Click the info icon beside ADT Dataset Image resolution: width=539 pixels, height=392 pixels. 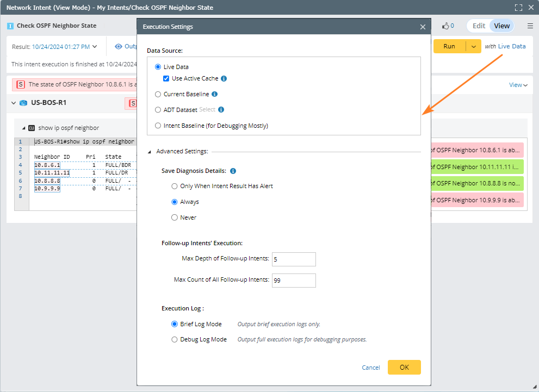(221, 110)
